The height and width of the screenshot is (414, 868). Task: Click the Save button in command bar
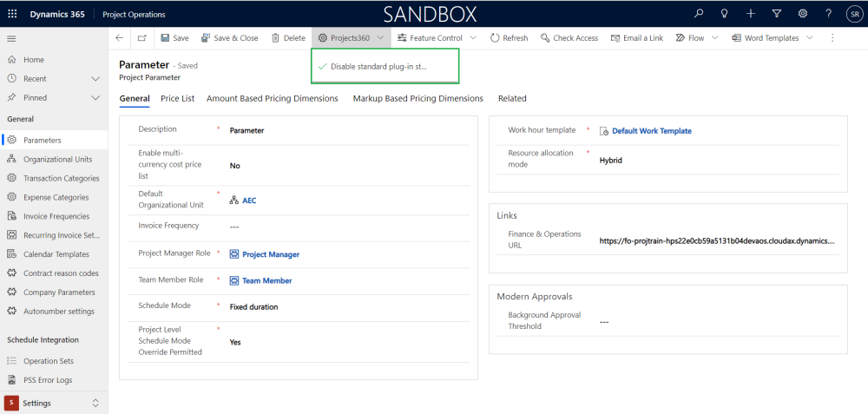click(174, 37)
